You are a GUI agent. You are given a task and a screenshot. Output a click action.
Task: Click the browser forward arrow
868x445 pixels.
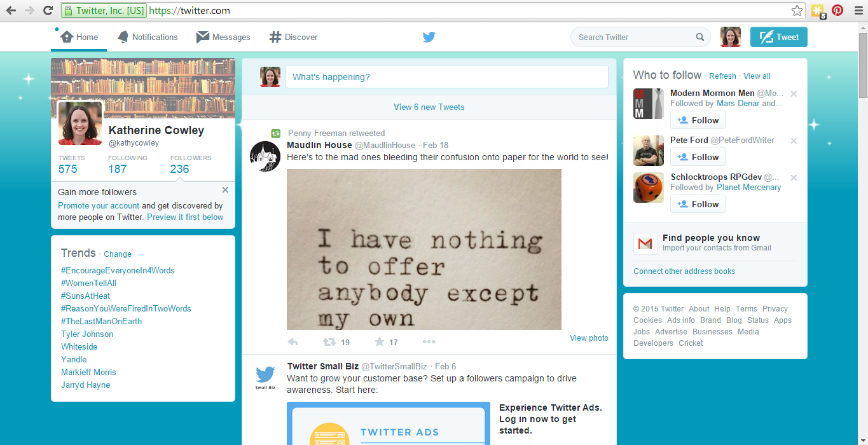(29, 10)
